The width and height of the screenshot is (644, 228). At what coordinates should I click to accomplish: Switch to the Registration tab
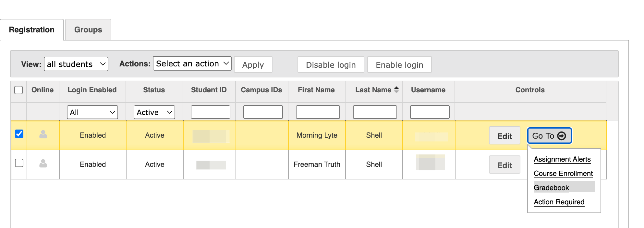click(x=32, y=30)
